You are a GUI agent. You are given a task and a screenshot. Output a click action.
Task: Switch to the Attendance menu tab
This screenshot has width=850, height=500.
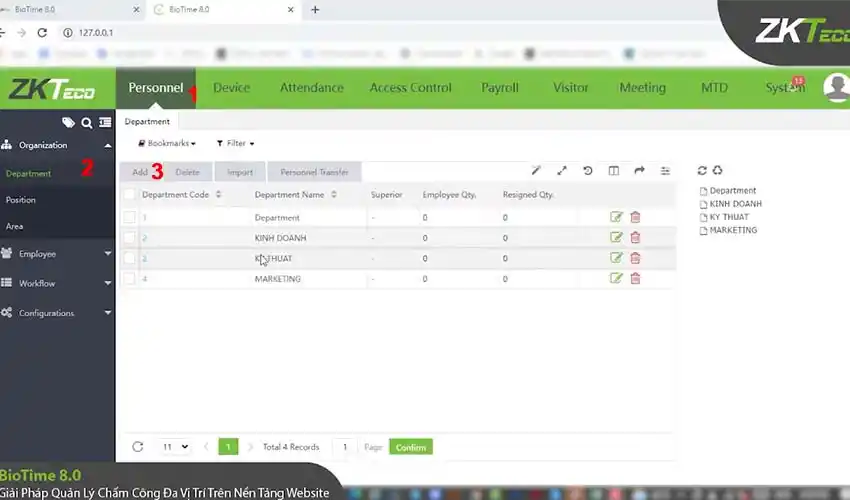[x=310, y=88]
